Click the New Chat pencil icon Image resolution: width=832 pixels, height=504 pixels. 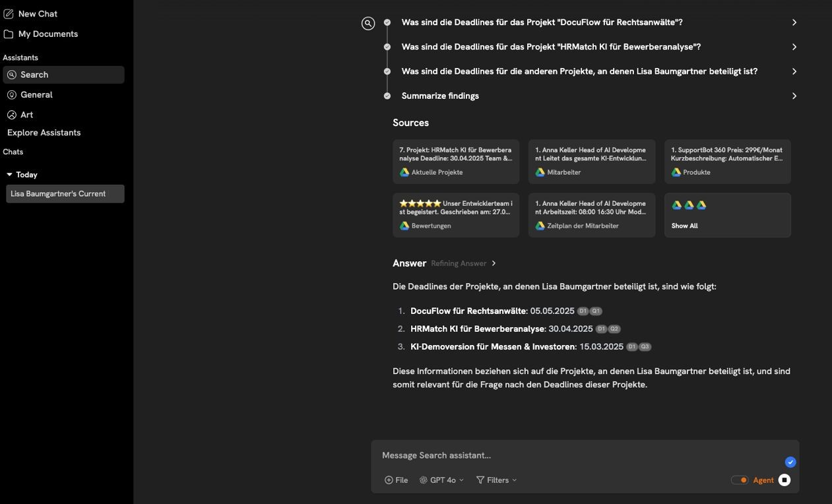[9, 14]
